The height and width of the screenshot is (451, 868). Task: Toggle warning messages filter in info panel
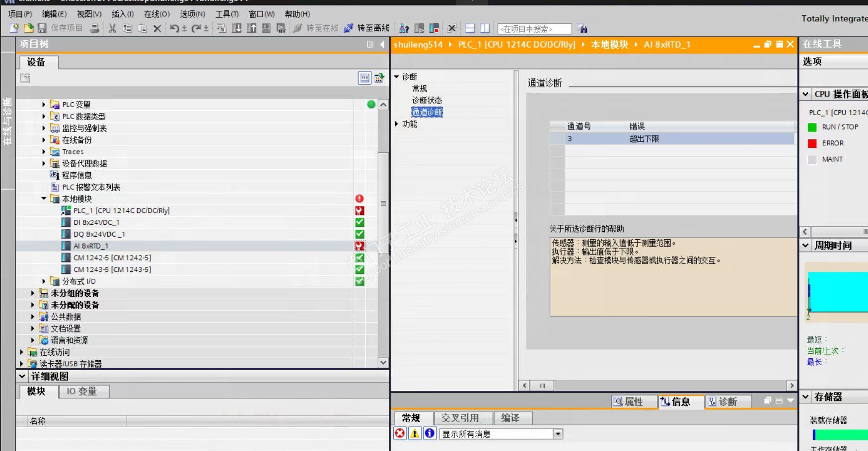click(415, 434)
